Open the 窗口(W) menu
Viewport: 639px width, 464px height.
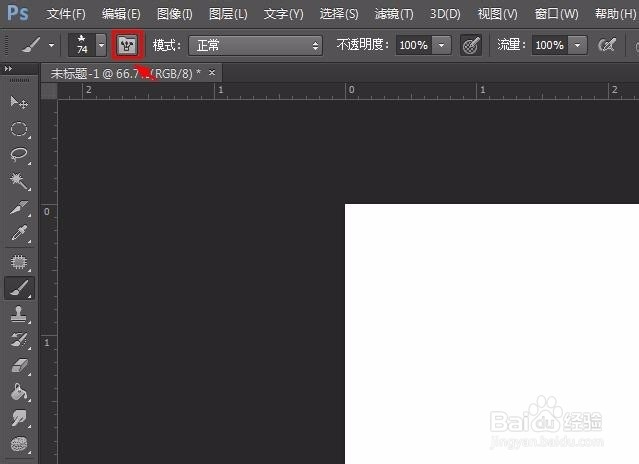556,14
